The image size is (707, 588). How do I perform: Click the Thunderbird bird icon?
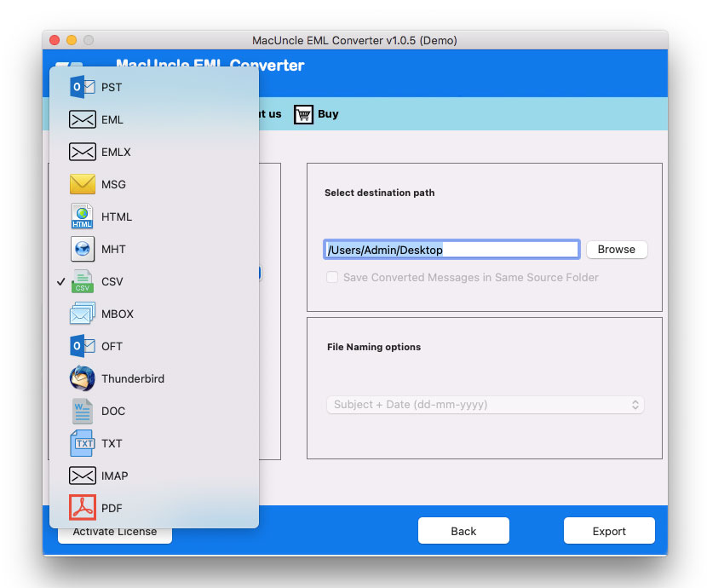tap(82, 378)
